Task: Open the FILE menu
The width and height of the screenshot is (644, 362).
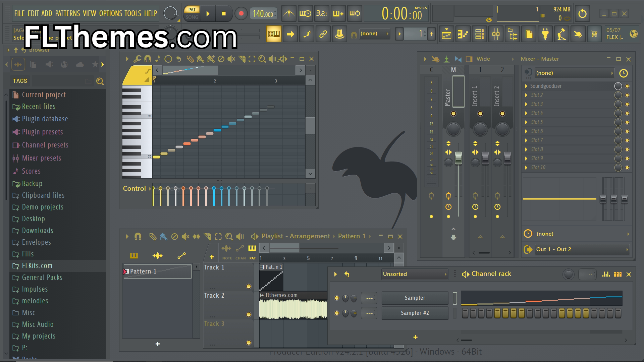Action: pos(19,13)
